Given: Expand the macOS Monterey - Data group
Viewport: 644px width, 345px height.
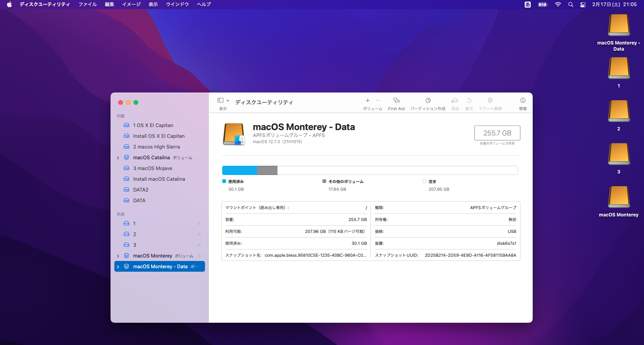Looking at the screenshot, I should 118,267.
